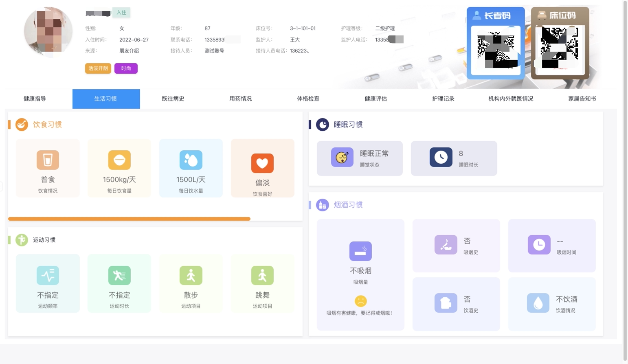
Task: Click the purple 时尚 tag
Action: [126, 68]
